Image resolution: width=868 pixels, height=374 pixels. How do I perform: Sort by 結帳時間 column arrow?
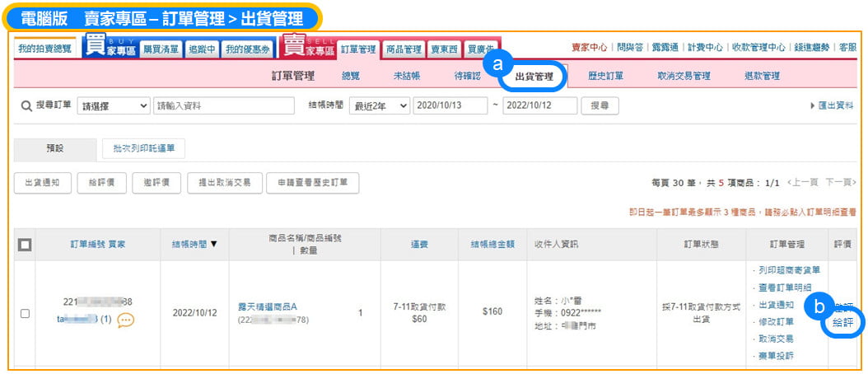[215, 244]
